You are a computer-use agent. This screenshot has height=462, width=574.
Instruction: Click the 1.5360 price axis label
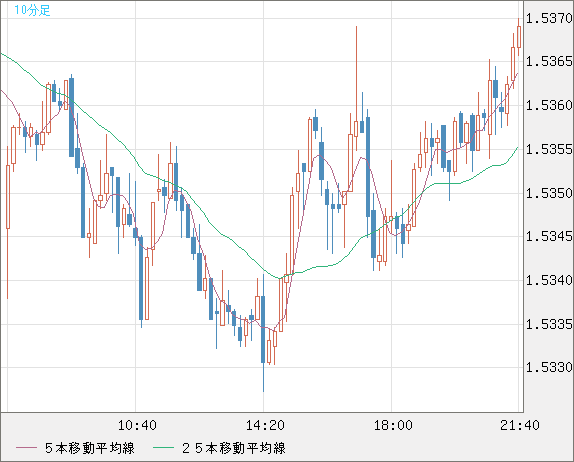(549, 105)
